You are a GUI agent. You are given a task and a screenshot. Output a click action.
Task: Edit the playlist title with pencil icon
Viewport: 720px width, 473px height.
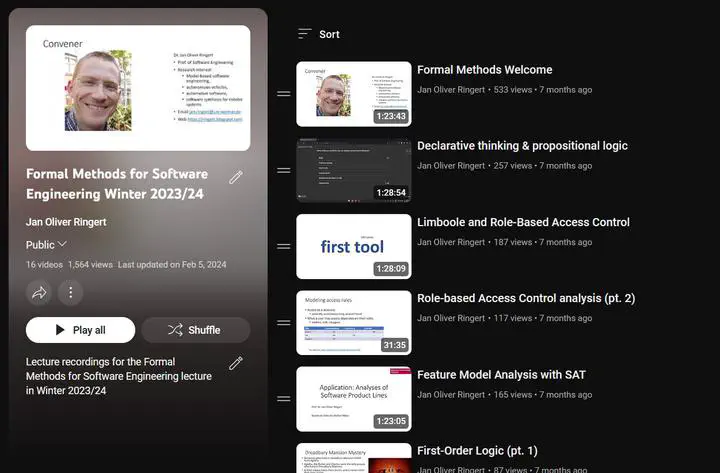[x=236, y=177]
